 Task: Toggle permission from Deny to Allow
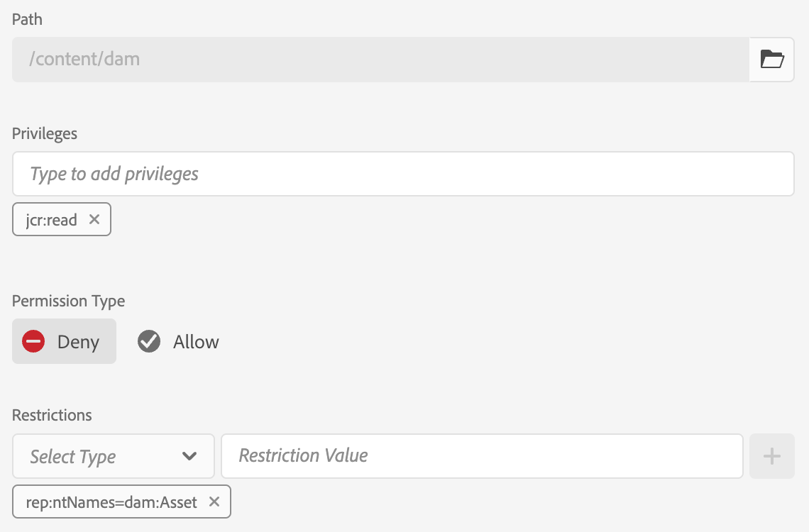[177, 341]
